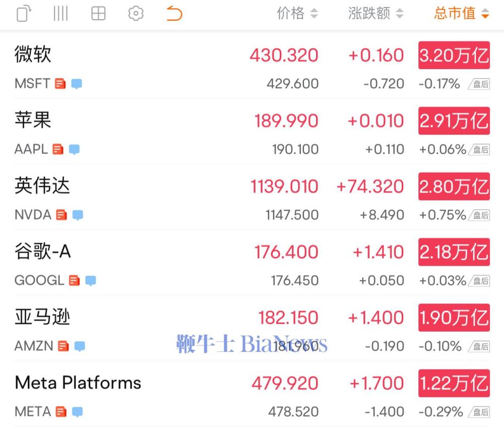The width and height of the screenshot is (504, 430).
Task: Open META blue comment bubble icon
Action: point(77,412)
